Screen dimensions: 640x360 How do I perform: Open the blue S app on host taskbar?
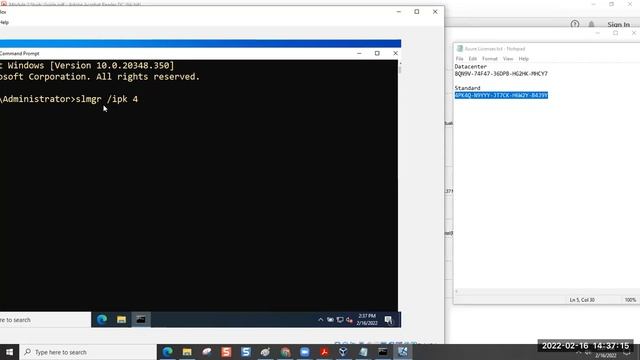(x=246, y=352)
